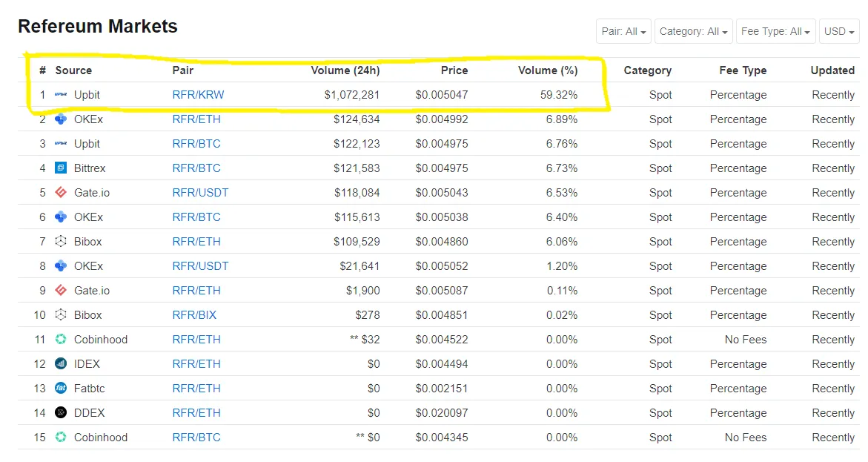Click the IDEX source name
The height and width of the screenshot is (462, 868).
[87, 364]
